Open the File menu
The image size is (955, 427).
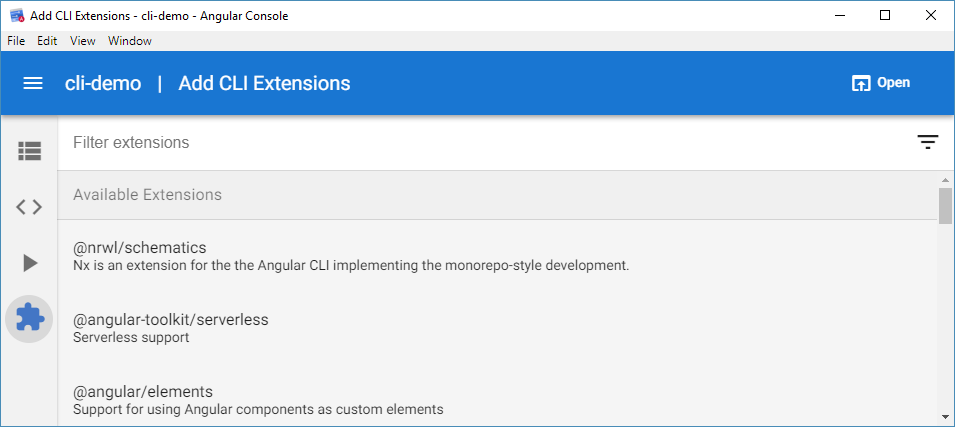(16, 41)
